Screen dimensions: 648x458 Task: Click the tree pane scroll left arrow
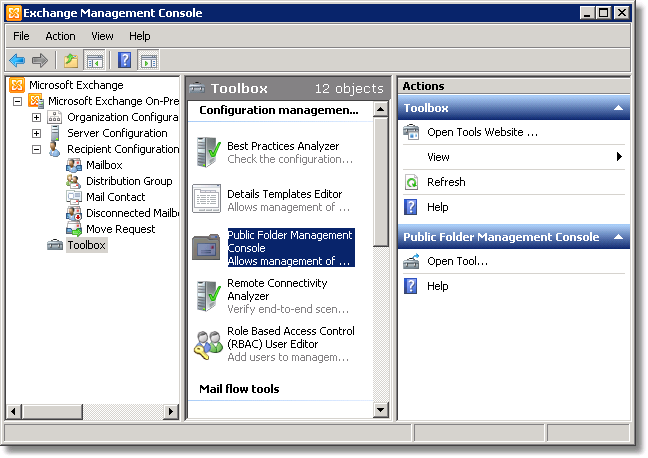pyautogui.click(x=13, y=411)
